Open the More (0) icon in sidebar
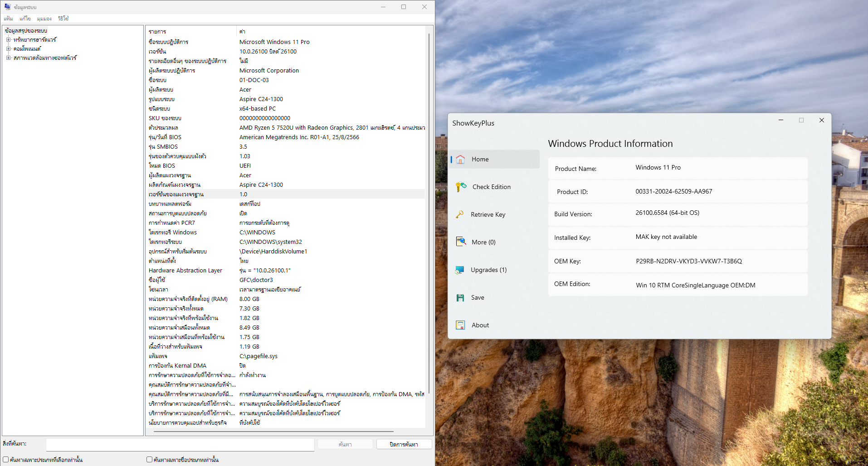The height and width of the screenshot is (466, 868). [x=461, y=242]
